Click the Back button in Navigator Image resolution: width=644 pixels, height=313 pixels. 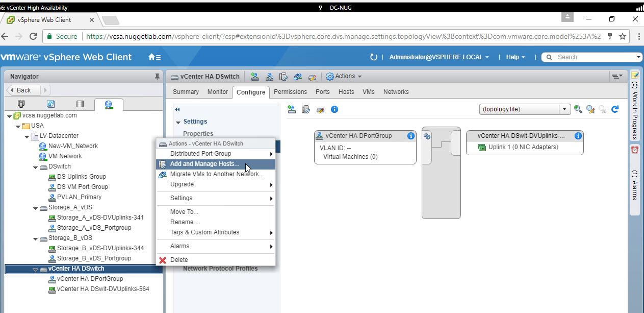tap(22, 90)
